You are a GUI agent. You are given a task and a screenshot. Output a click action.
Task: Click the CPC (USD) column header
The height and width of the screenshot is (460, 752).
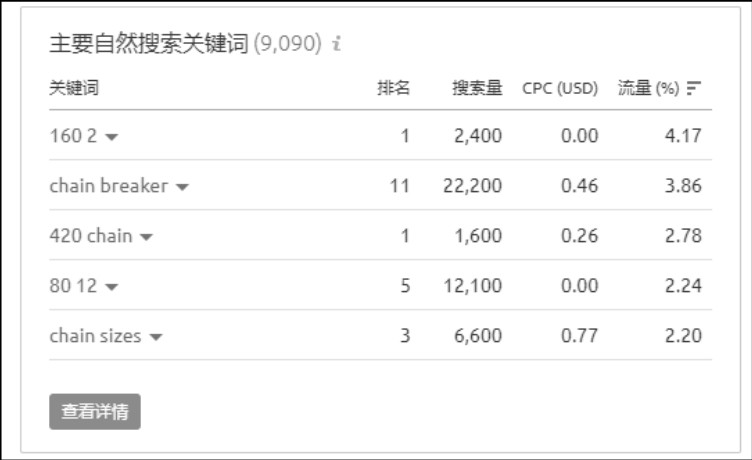[x=560, y=88]
